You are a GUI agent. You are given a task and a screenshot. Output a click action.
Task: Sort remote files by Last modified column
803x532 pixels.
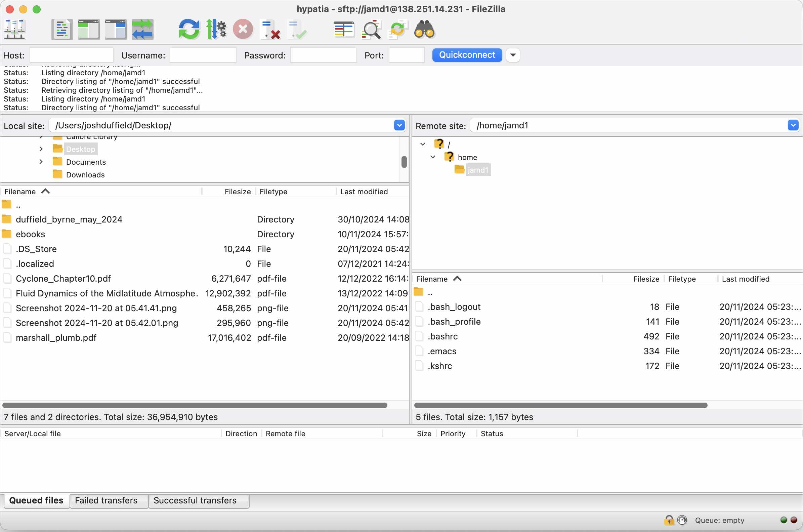pos(760,279)
